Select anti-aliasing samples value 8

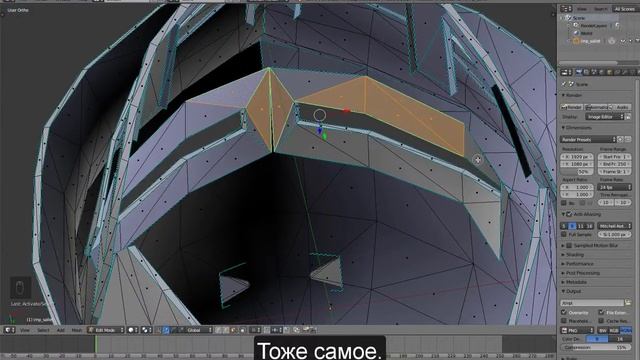pyautogui.click(x=572, y=226)
